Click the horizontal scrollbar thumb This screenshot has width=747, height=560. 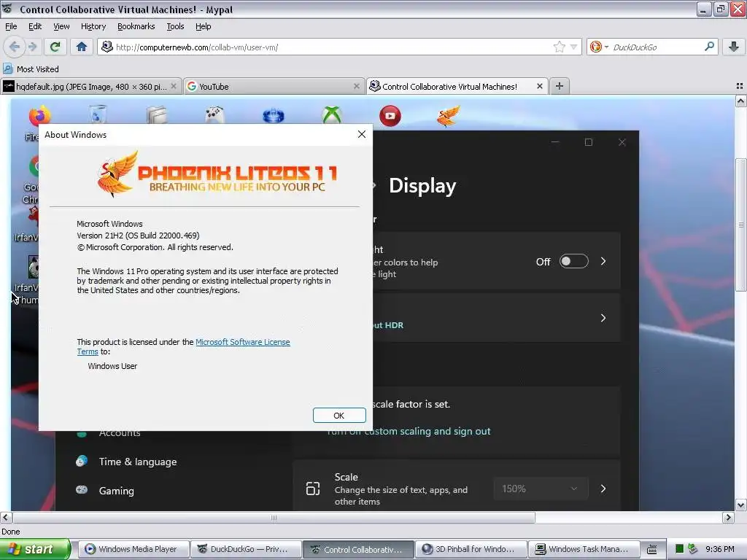click(274, 518)
